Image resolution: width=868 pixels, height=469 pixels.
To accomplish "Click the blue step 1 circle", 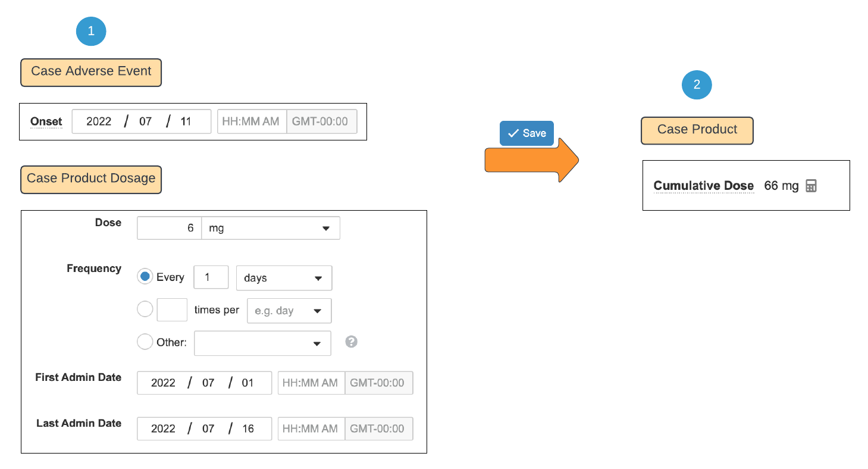I will [91, 31].
